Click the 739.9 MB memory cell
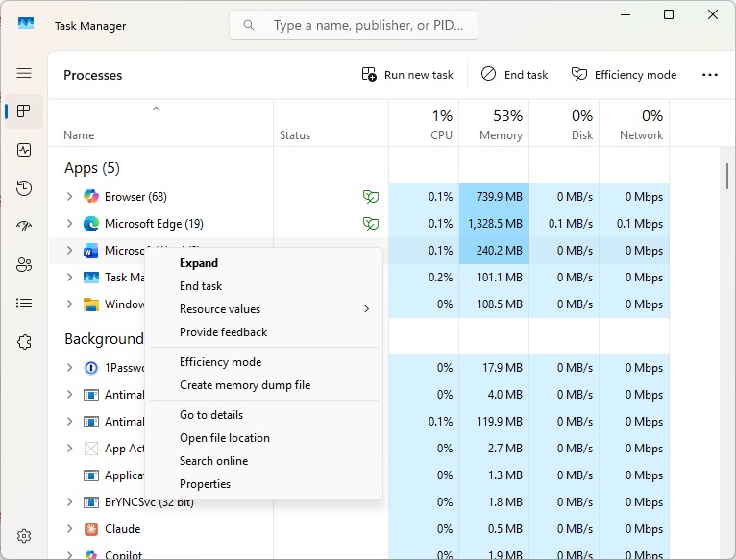Screen dimensions: 736x560 point(494,196)
